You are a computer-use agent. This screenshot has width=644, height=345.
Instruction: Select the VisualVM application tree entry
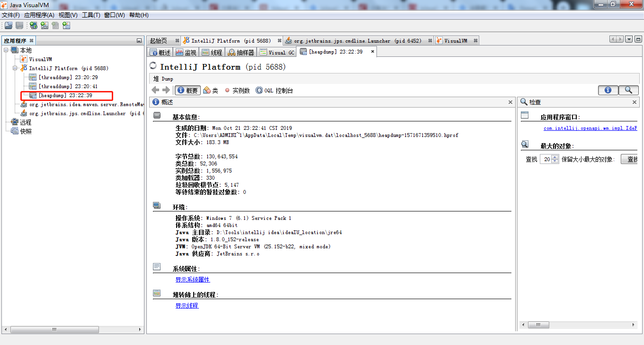tap(36, 59)
